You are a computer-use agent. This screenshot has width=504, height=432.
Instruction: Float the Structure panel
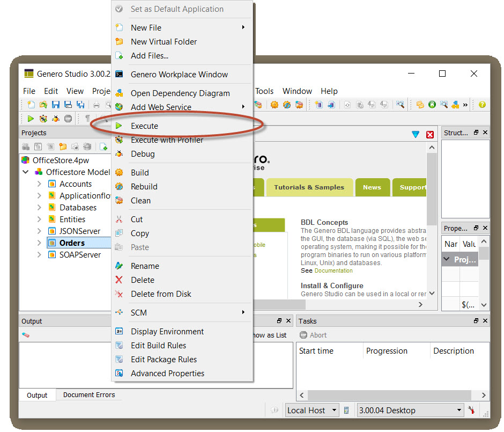[x=476, y=132]
